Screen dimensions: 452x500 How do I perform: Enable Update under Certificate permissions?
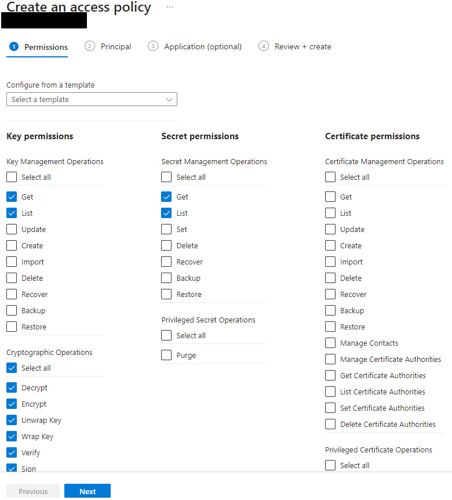click(x=330, y=229)
